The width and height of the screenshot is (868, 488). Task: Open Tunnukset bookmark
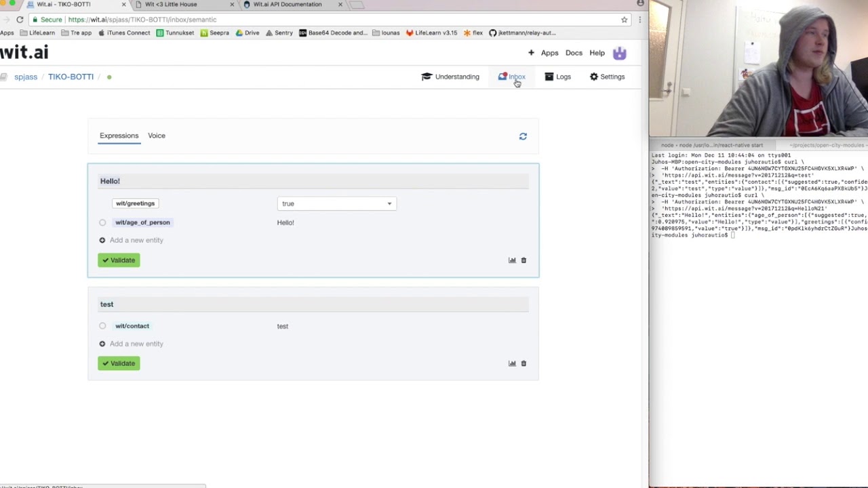[x=175, y=33]
